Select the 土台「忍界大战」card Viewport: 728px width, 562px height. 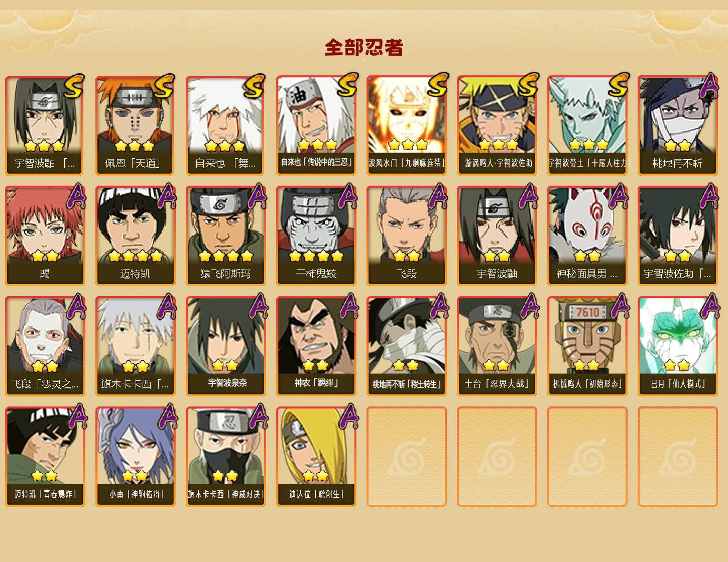point(497,346)
